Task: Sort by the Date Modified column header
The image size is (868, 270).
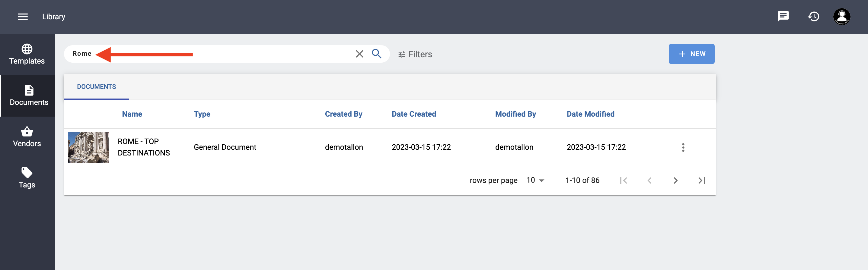Action: 590,114
